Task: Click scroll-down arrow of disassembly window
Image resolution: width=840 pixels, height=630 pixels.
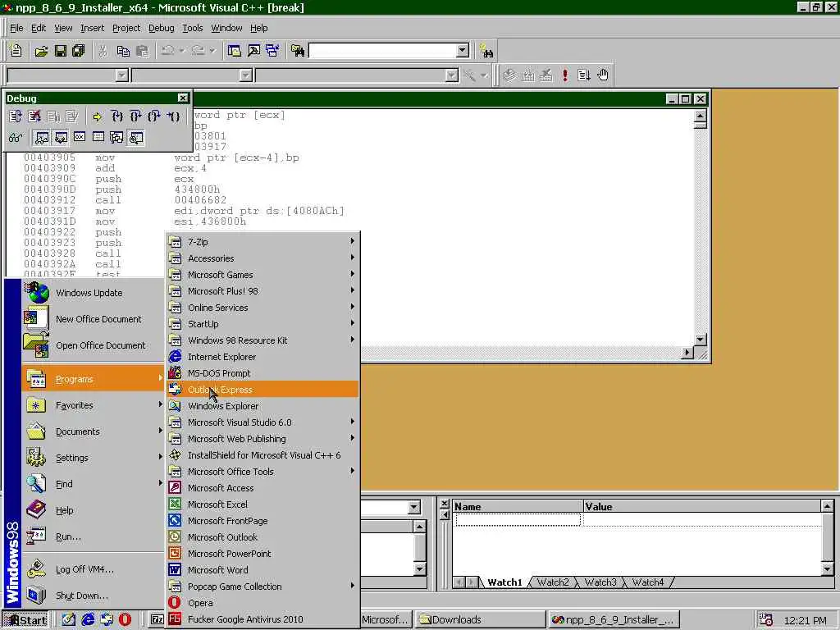Action: point(701,340)
